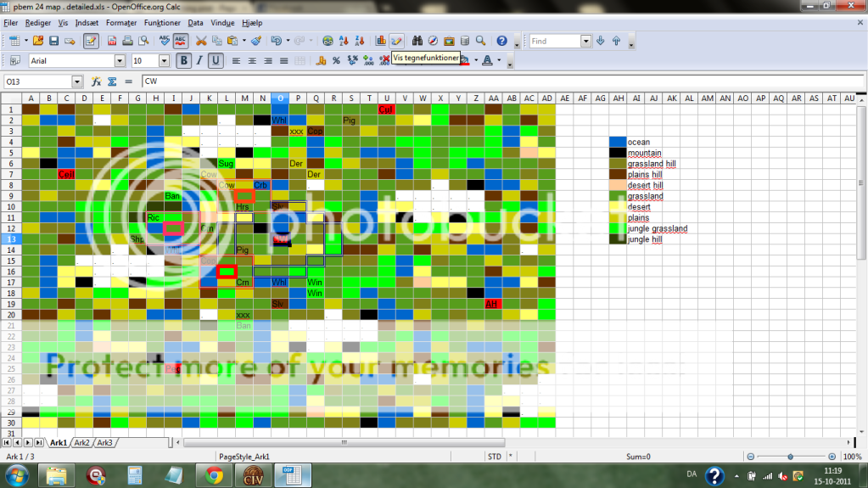Center cell text horizontally
Image resolution: width=868 pixels, height=488 pixels.
253,61
